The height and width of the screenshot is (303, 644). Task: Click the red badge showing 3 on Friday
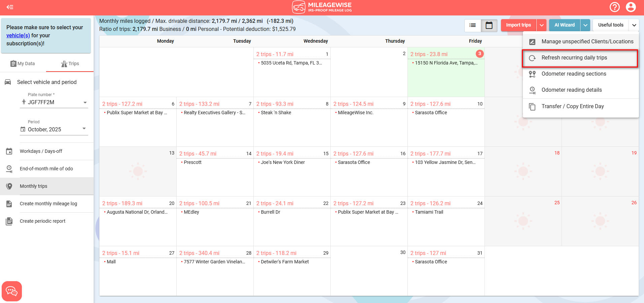(x=479, y=53)
